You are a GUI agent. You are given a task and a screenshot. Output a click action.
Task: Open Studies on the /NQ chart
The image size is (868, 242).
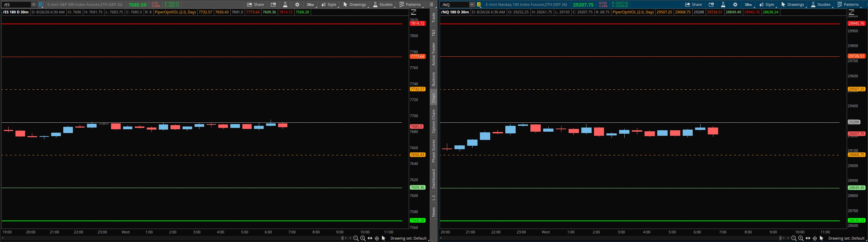(x=821, y=4)
